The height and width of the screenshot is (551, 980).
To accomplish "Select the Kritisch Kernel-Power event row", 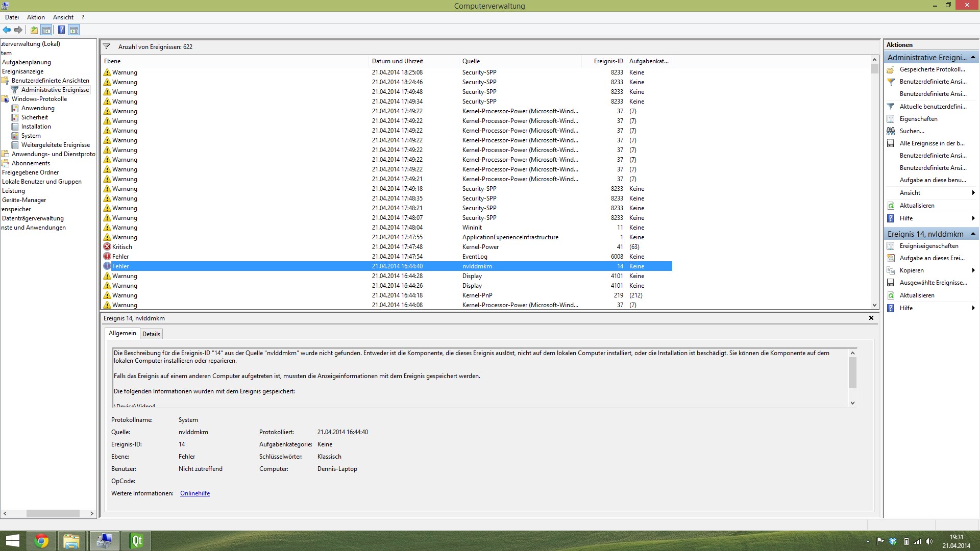I will pos(306,247).
